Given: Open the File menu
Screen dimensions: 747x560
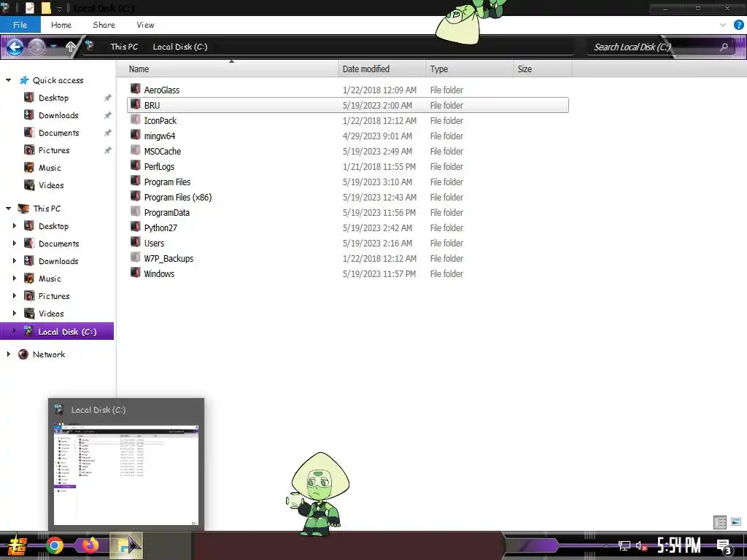Looking at the screenshot, I should pos(20,25).
